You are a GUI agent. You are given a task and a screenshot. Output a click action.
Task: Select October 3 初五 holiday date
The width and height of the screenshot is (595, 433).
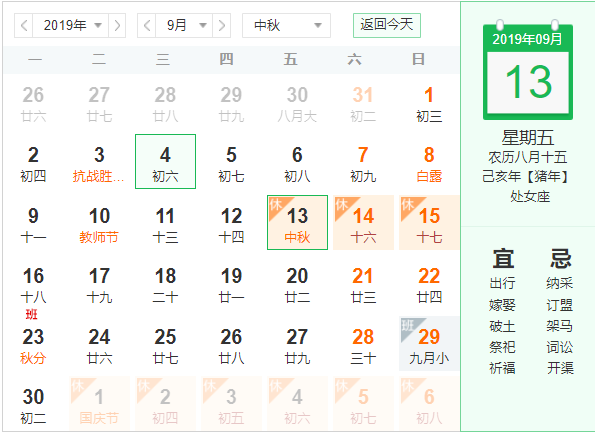coord(231,404)
